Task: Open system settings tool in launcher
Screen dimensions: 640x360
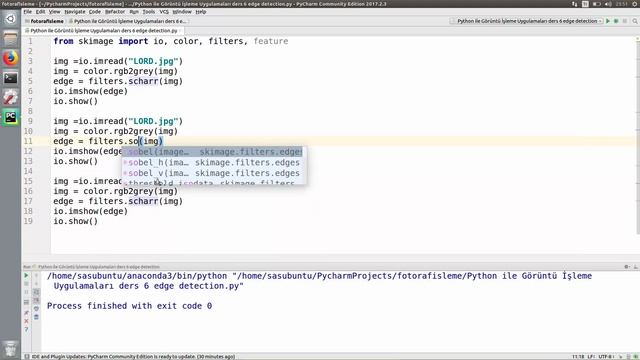Action: click(x=11, y=98)
